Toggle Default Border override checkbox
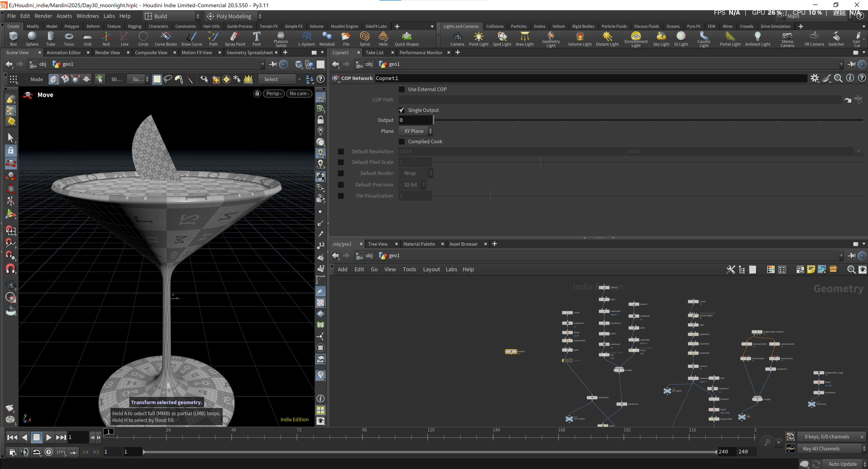This screenshot has width=868, height=469. [341, 173]
